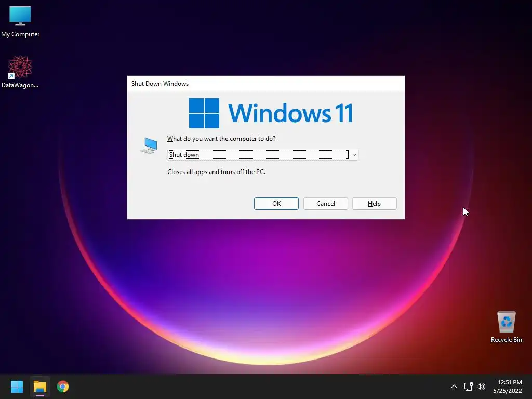Click 'Closes all apps and turns off the PC.' text
This screenshot has height=399, width=532.
[x=216, y=172]
